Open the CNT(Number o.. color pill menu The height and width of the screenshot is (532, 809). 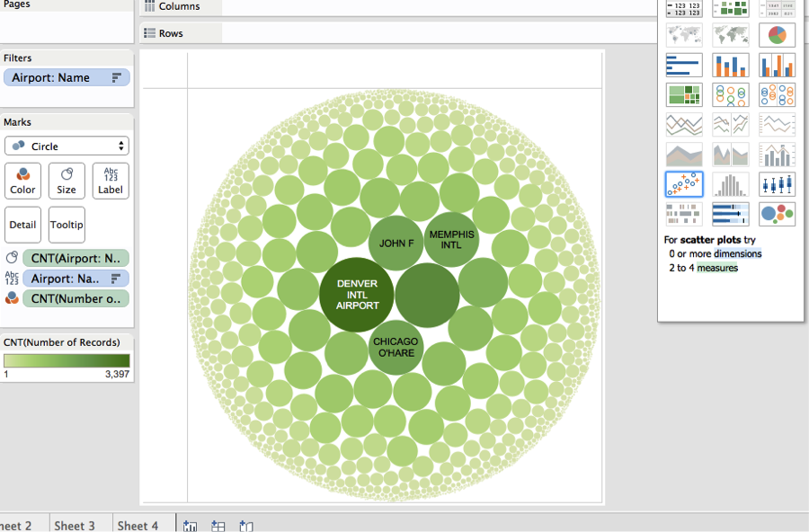76,298
